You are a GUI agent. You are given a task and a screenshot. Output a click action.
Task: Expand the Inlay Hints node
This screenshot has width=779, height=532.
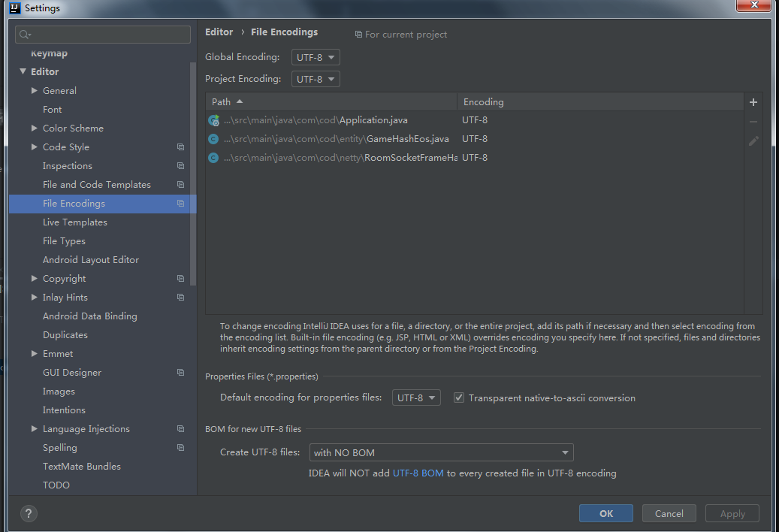35,298
